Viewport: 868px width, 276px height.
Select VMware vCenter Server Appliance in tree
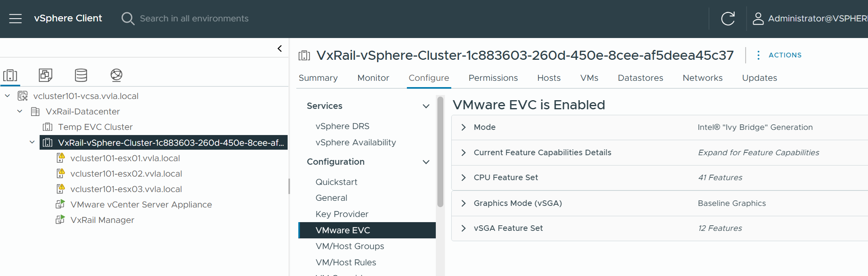(x=141, y=204)
